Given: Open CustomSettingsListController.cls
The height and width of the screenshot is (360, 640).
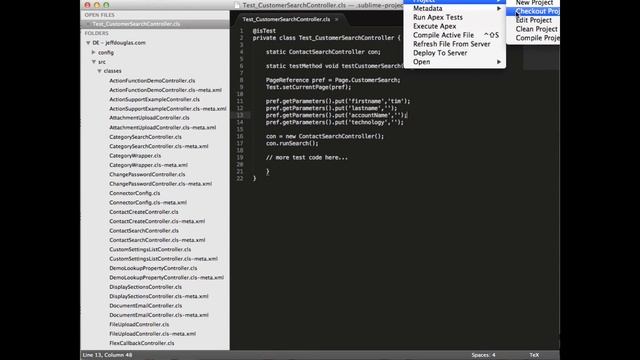Looking at the screenshot, I should click(150, 250).
